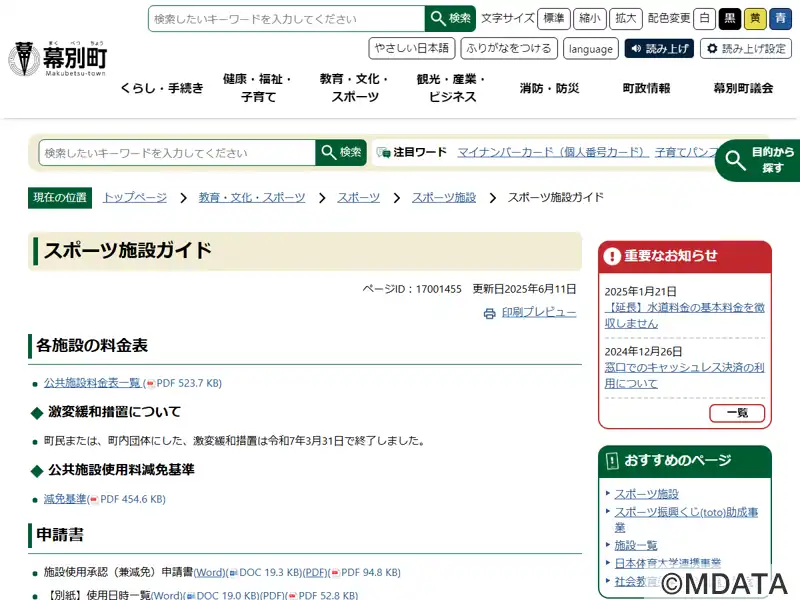Open the 観光・産業・ビジネス menu
The image size is (800, 600).
coord(452,88)
